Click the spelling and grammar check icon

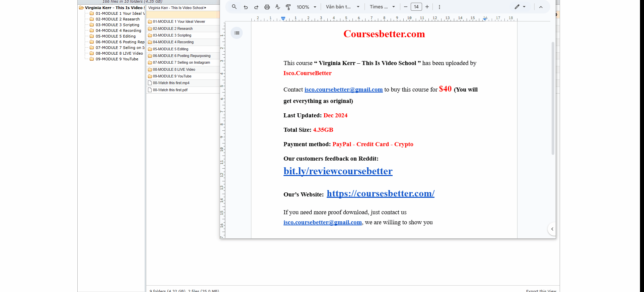pyautogui.click(x=277, y=7)
